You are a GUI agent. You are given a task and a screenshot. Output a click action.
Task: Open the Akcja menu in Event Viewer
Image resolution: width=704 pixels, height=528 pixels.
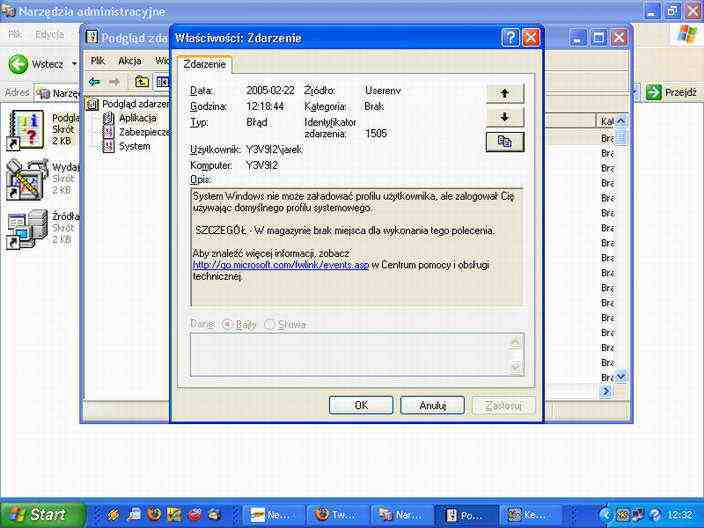point(130,60)
